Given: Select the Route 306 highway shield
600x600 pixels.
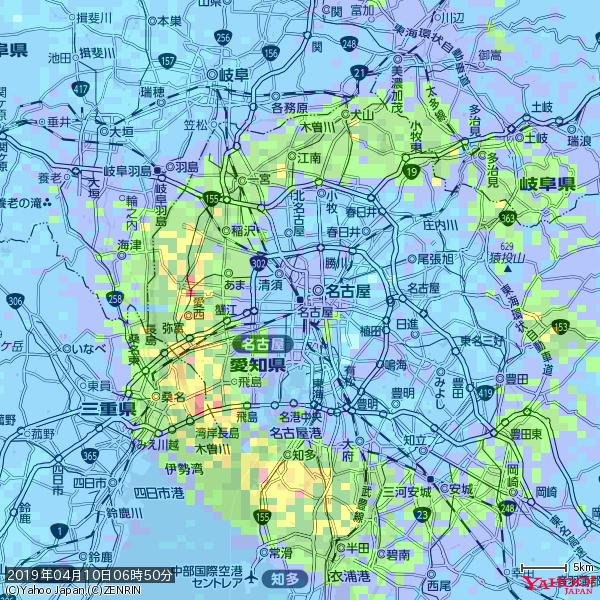Looking at the screenshot, I should [14, 299].
